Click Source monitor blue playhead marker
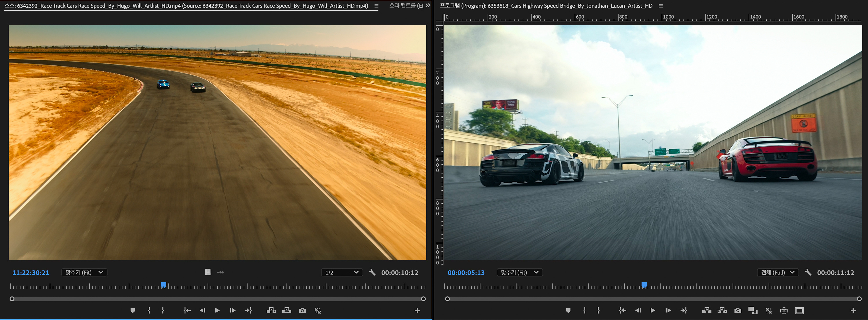This screenshot has height=320, width=868. click(163, 285)
